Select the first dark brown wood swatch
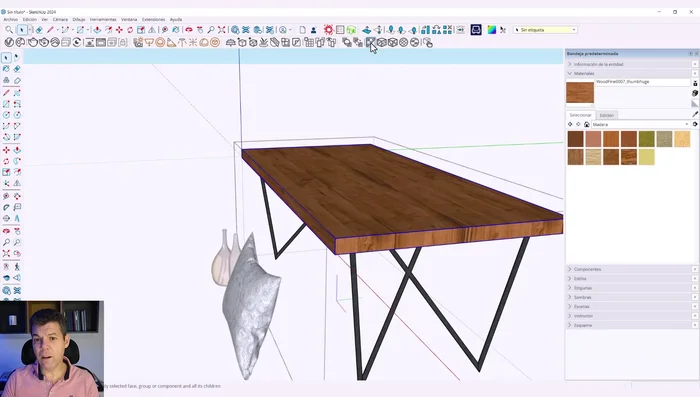Image resolution: width=700 pixels, height=397 pixels. point(575,139)
